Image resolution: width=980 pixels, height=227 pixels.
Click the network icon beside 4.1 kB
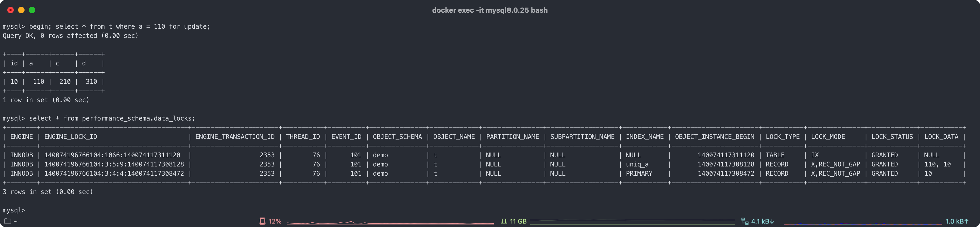click(x=744, y=221)
